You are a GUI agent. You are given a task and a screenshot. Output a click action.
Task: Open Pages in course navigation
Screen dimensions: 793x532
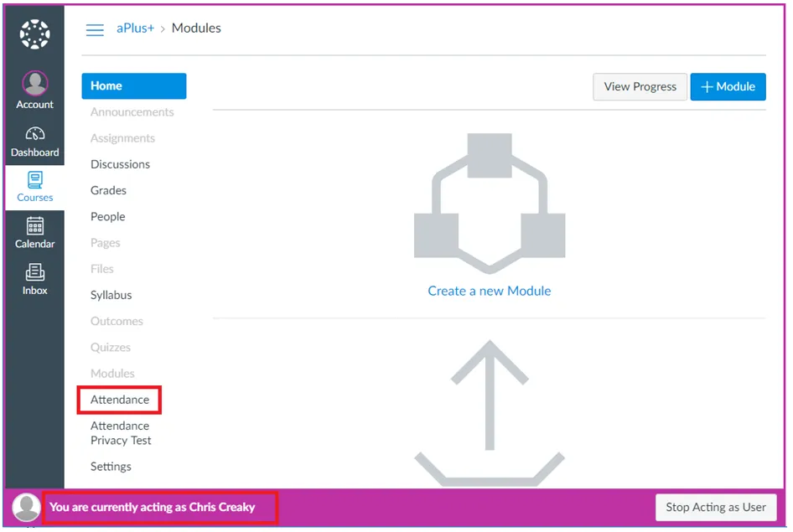click(x=105, y=243)
